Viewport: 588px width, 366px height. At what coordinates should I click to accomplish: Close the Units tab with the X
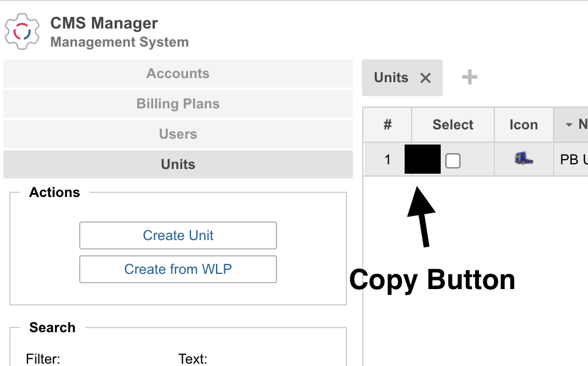pos(426,78)
